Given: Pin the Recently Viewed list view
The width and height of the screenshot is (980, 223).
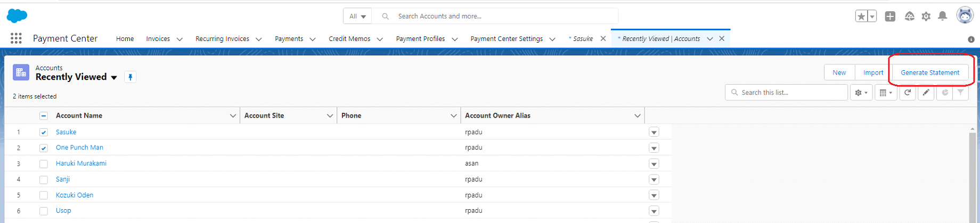Looking at the screenshot, I should 130,77.
